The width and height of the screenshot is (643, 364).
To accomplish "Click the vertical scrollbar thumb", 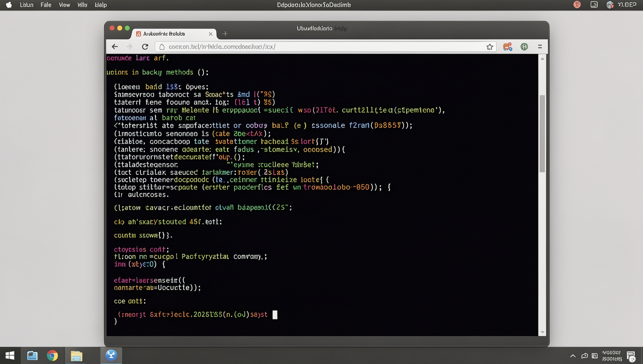I will (542, 133).
